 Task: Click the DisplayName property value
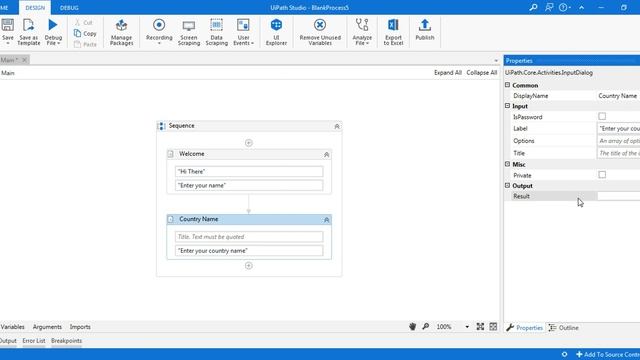(x=618, y=96)
